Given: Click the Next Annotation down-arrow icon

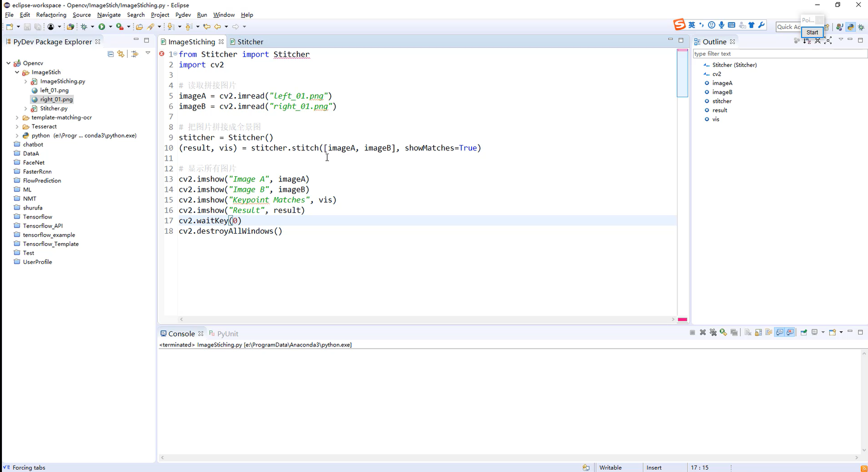Looking at the screenshot, I should [171, 27].
